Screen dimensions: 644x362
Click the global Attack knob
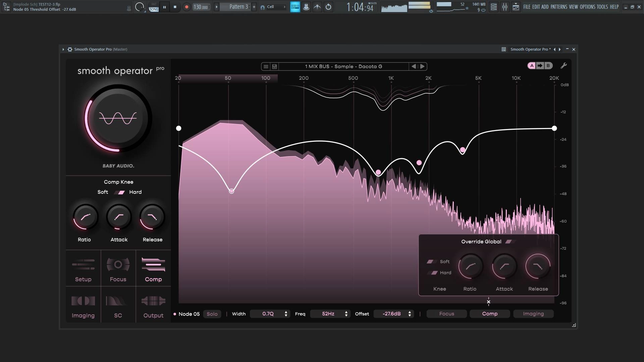point(119,217)
